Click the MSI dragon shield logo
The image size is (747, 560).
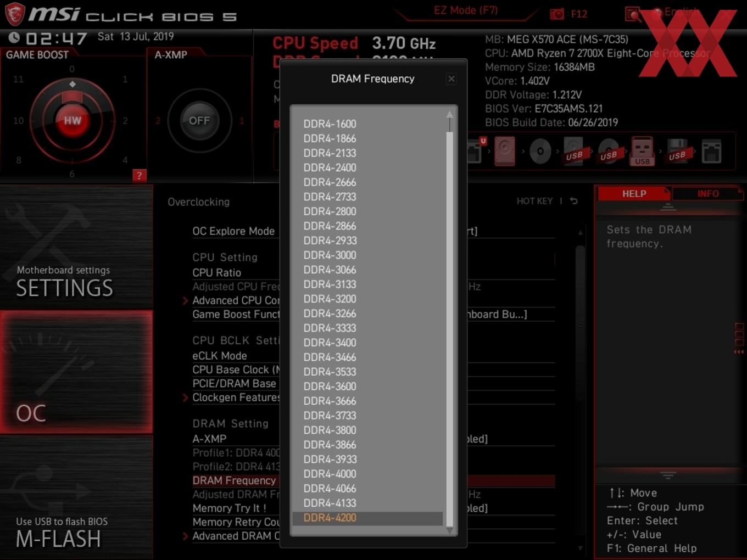coord(15,14)
